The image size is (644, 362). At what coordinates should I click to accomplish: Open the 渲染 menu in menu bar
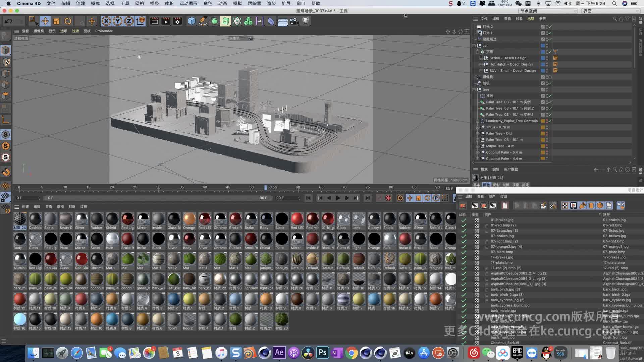pyautogui.click(x=271, y=3)
